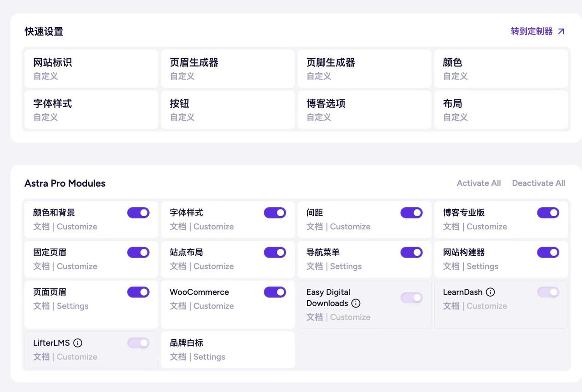The height and width of the screenshot is (392, 582).
Task: Click Customize under Easy Digital Downloads
Action: click(x=350, y=317)
